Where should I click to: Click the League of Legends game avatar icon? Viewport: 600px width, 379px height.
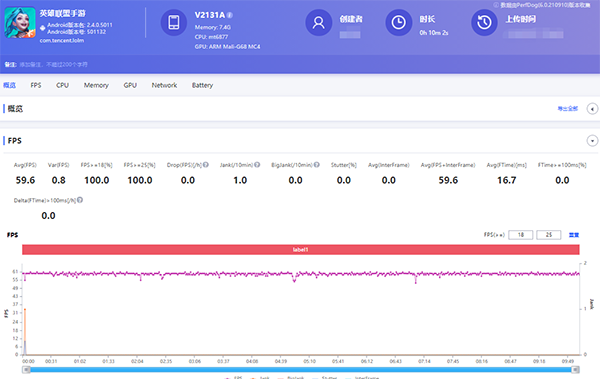pos(20,23)
